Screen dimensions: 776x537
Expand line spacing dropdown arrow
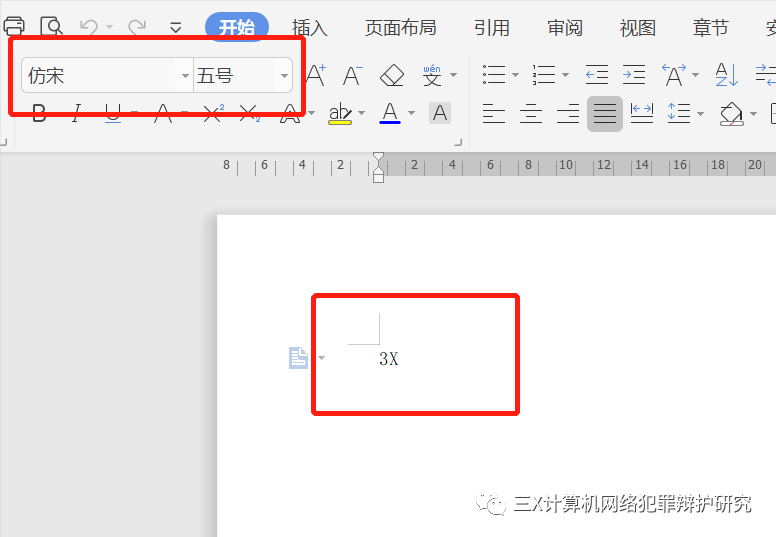pyautogui.click(x=700, y=114)
